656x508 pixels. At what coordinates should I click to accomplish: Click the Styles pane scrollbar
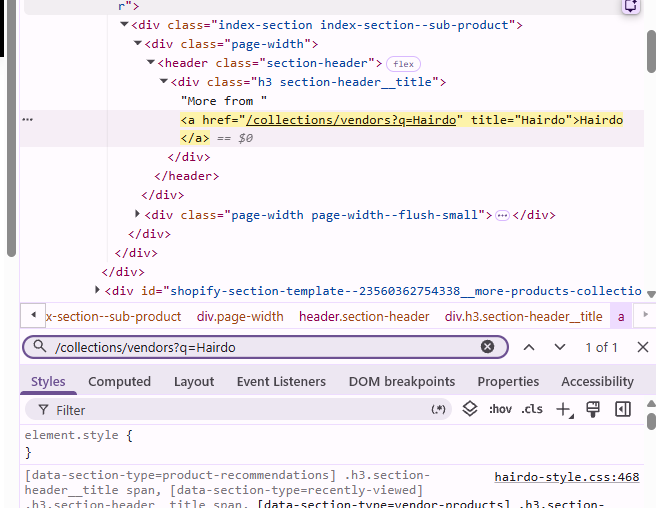pos(651,421)
